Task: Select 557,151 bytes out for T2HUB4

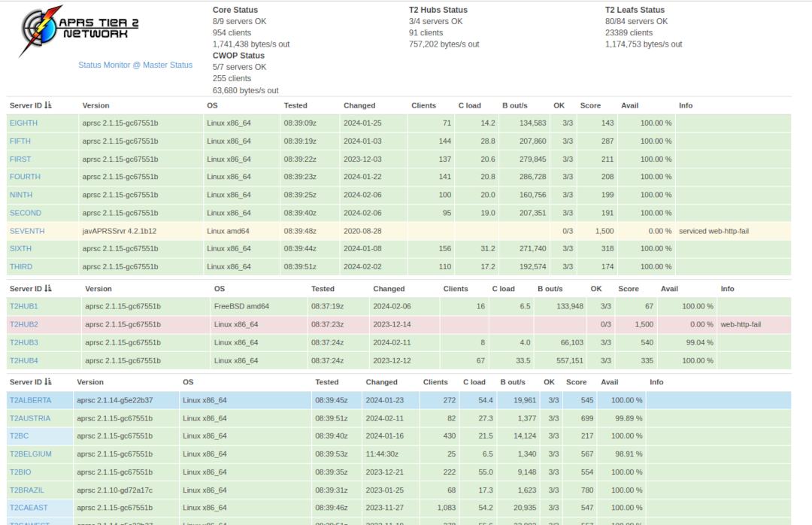Action: (x=570, y=361)
